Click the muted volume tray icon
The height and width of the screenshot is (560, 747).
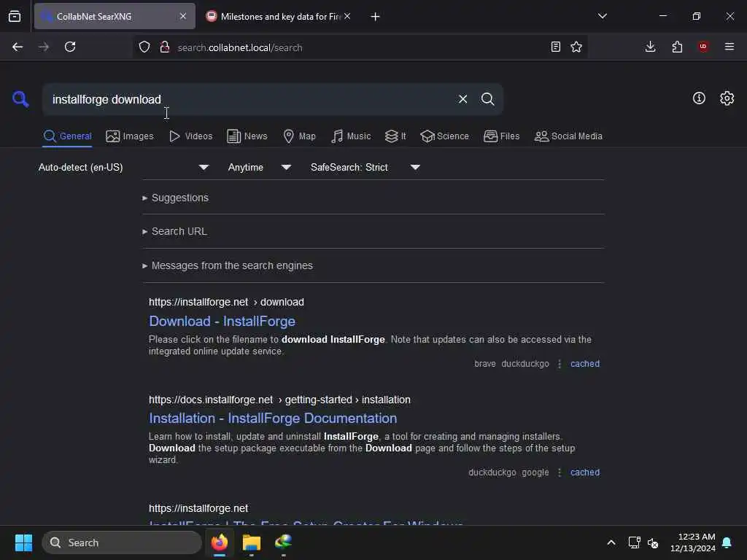(x=653, y=542)
